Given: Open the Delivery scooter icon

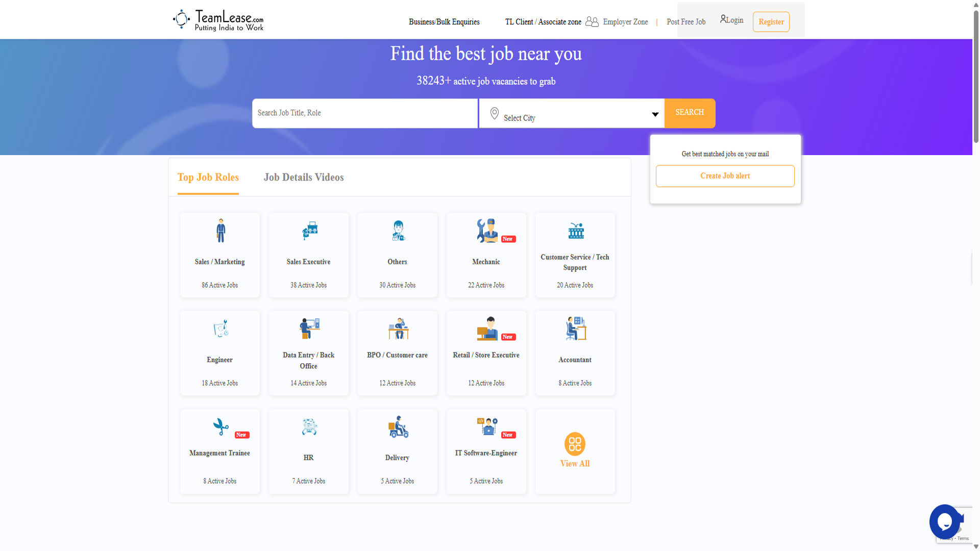Looking at the screenshot, I should pyautogui.click(x=398, y=427).
